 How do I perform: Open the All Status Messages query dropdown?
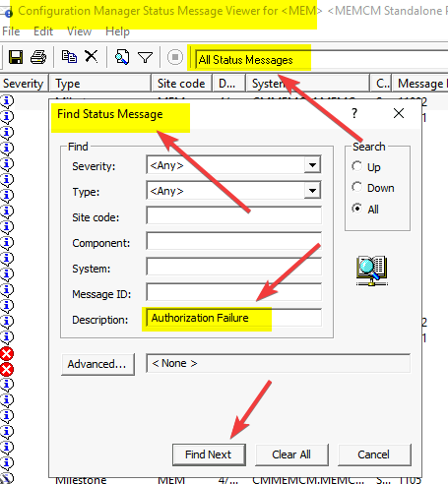(322, 60)
